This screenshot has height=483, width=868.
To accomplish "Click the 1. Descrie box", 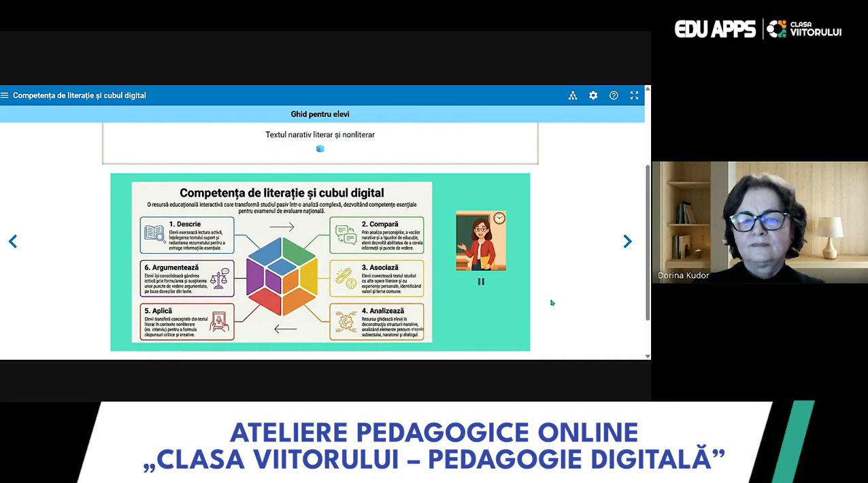I will 187,235.
